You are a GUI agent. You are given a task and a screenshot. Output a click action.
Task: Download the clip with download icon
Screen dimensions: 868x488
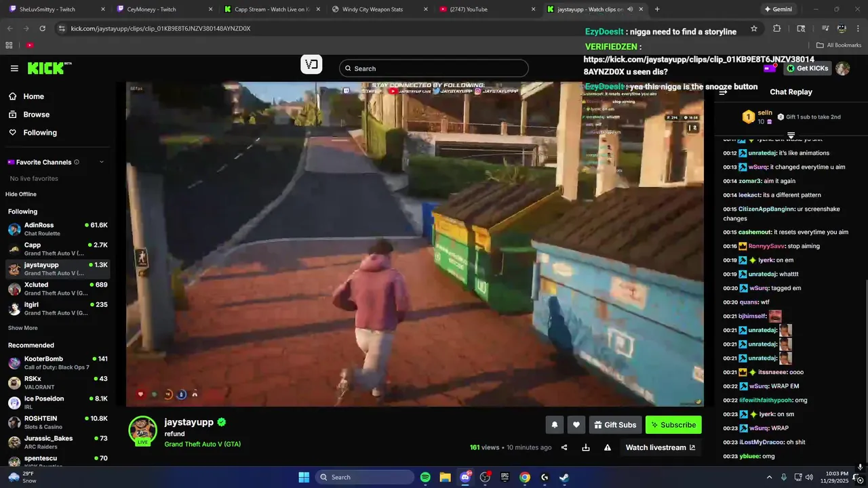coord(586,447)
